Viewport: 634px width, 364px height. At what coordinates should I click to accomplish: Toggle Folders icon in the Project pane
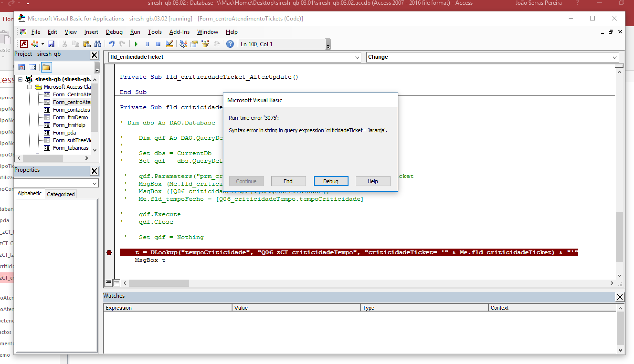coord(46,67)
